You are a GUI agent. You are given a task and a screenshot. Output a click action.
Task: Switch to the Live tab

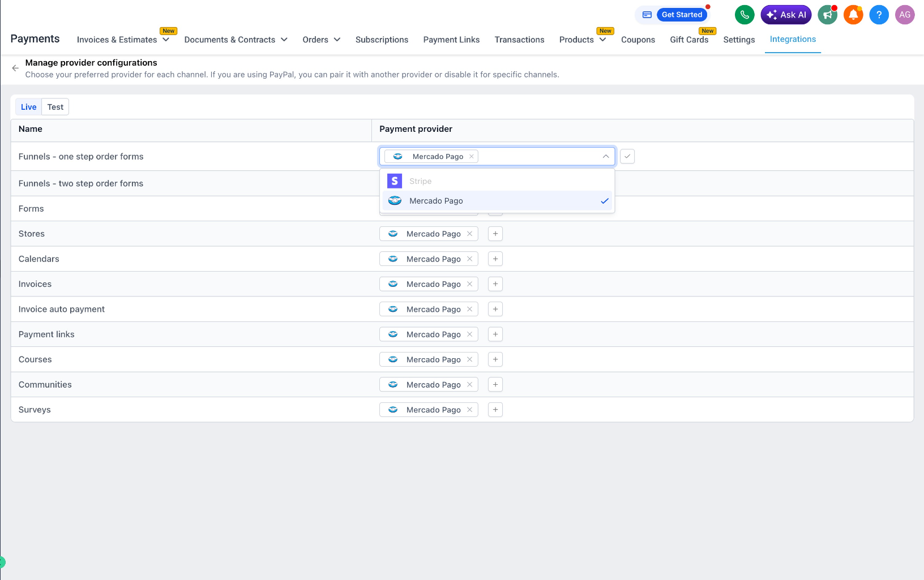(28, 107)
